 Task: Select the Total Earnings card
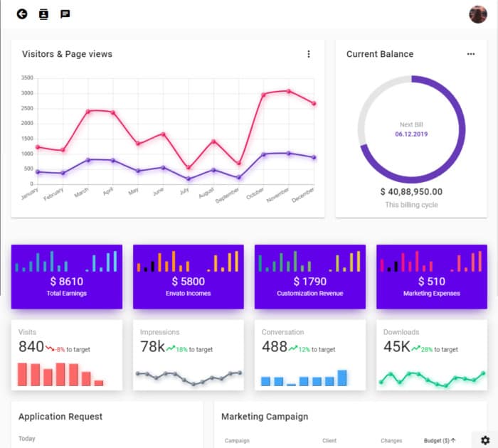click(66, 277)
